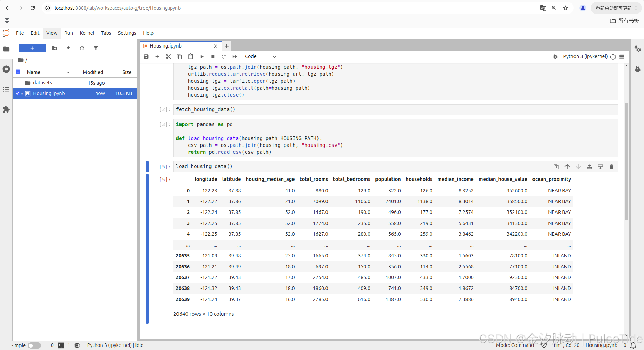The width and height of the screenshot is (644, 350).
Task: Click the blue New Launcher plus button
Action: [x=32, y=48]
